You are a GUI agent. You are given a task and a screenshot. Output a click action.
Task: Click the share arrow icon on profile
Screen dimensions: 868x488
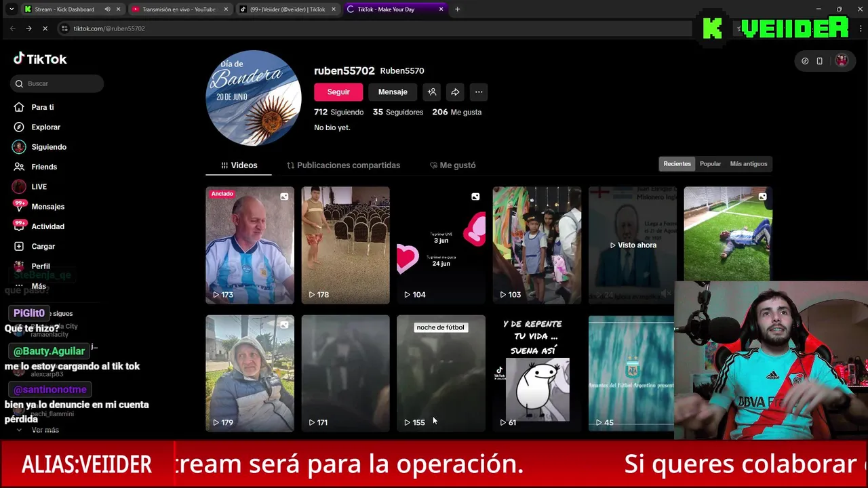click(x=455, y=92)
